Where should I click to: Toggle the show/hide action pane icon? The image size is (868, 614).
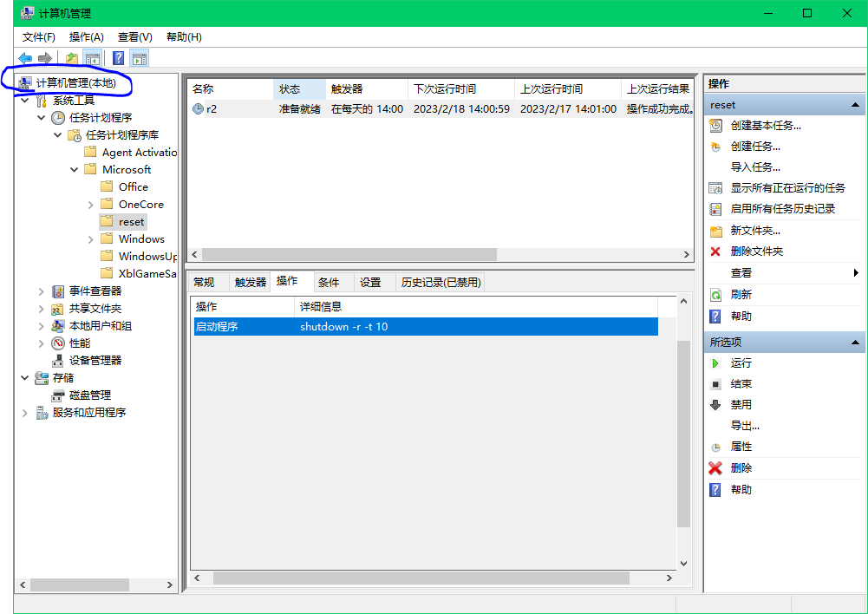140,58
